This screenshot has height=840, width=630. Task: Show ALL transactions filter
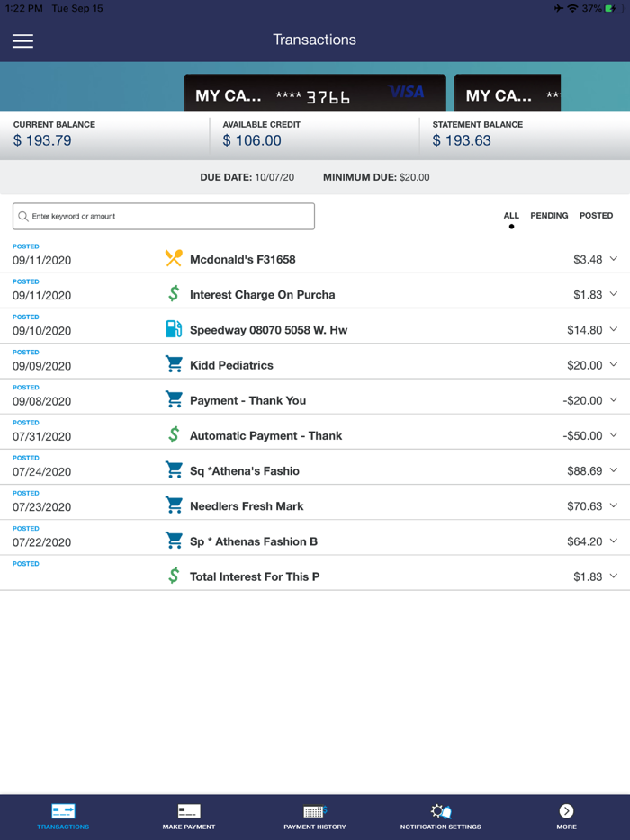tap(511, 215)
